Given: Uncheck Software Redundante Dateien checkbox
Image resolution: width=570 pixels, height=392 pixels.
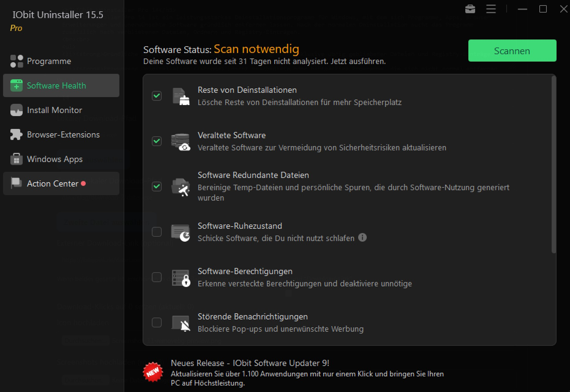Looking at the screenshot, I should point(157,187).
